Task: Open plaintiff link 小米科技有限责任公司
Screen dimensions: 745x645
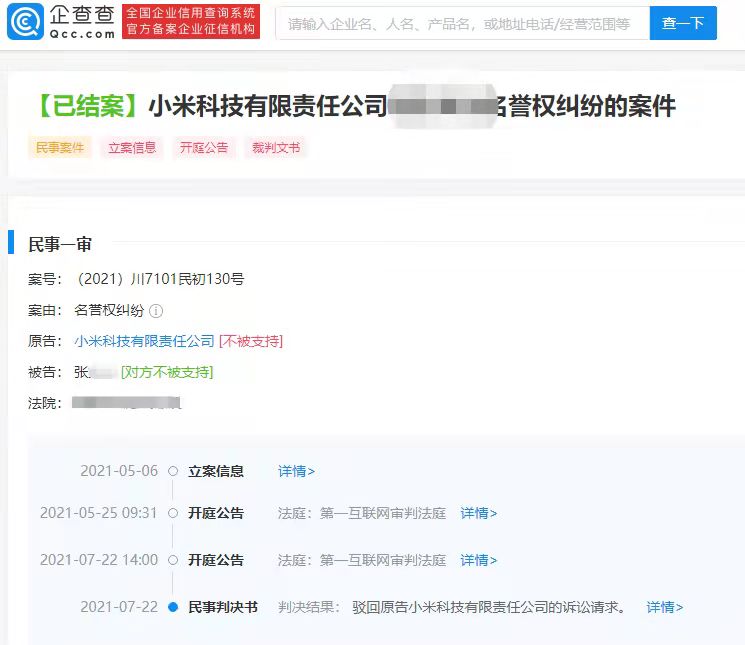Action: tap(144, 341)
